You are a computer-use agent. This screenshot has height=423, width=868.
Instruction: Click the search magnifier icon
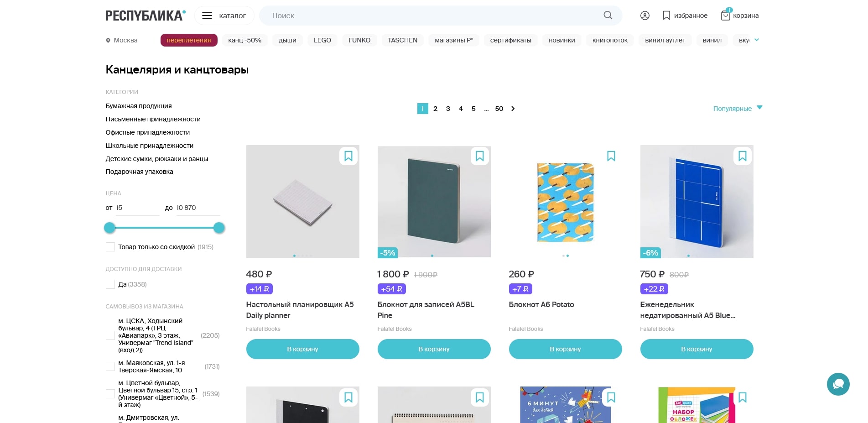[x=608, y=16]
